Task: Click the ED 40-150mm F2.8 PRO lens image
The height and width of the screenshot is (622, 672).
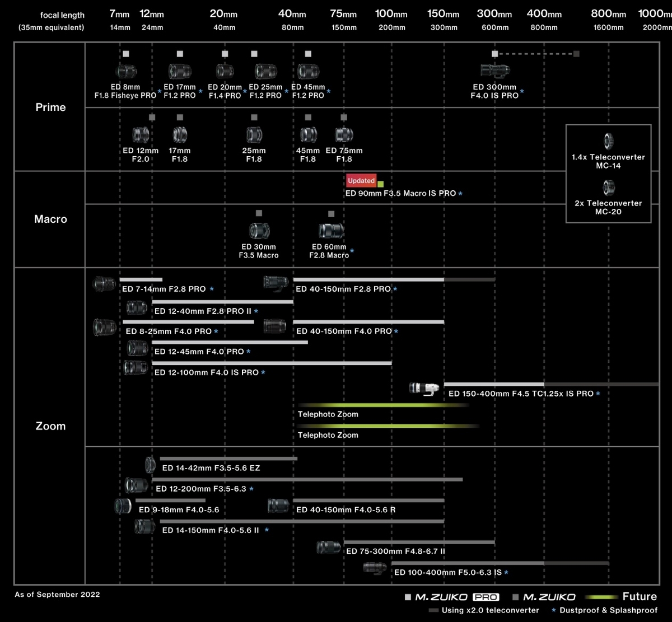Action: pos(276,283)
